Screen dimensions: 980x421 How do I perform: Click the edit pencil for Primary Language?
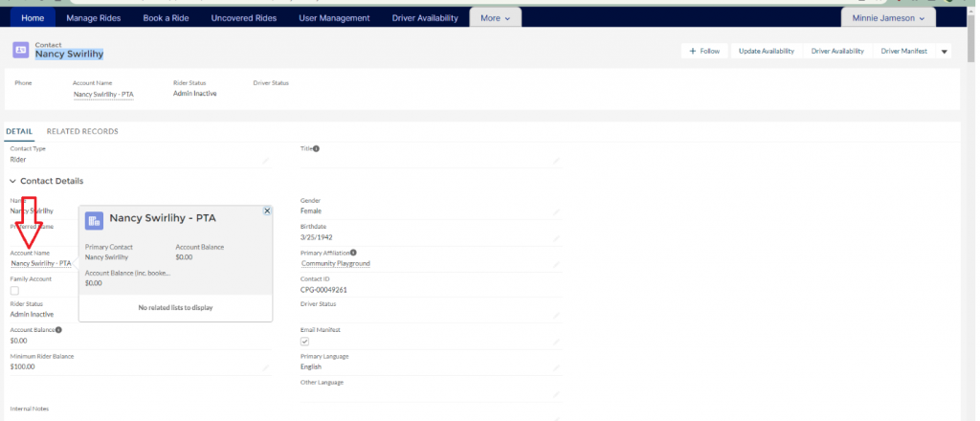[556, 368]
